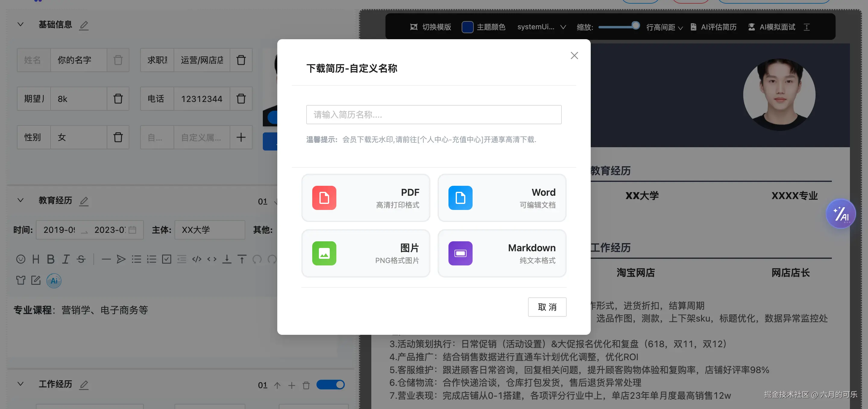Insert a code block
The height and width of the screenshot is (409, 868).
pyautogui.click(x=197, y=259)
